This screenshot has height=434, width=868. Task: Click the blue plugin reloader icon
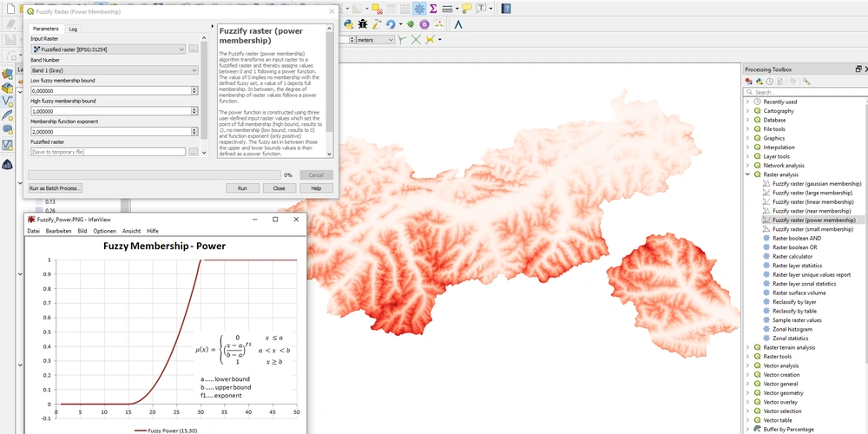pyautogui.click(x=391, y=23)
